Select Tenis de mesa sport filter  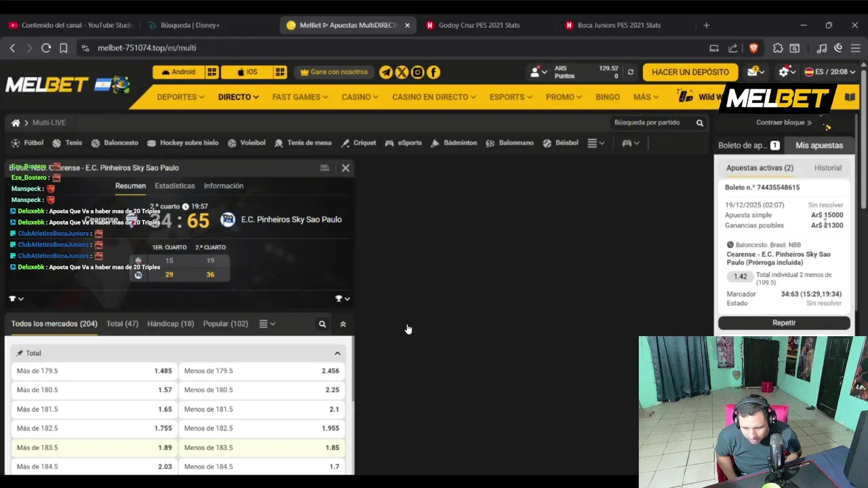tap(302, 143)
